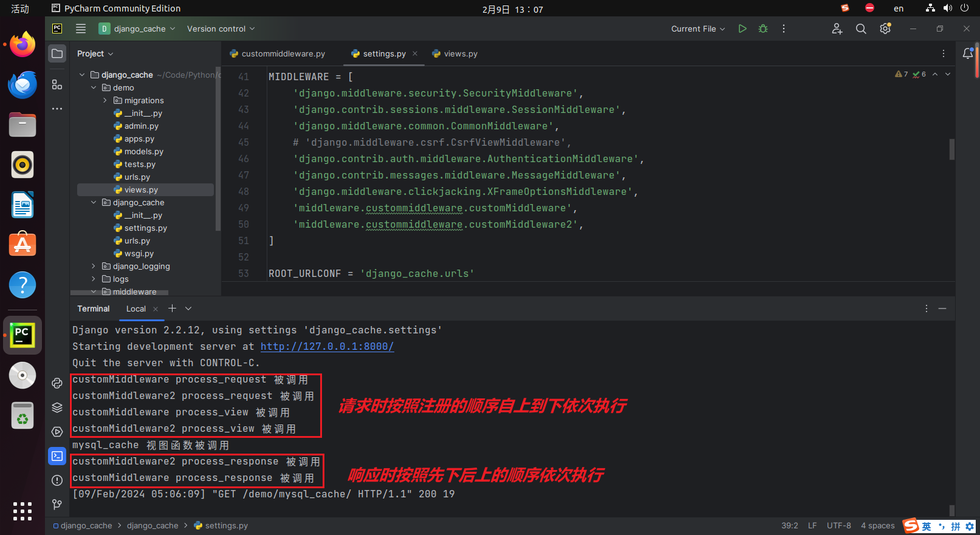Collapse the django_cache root folder
This screenshot has width=980, height=535.
point(82,75)
